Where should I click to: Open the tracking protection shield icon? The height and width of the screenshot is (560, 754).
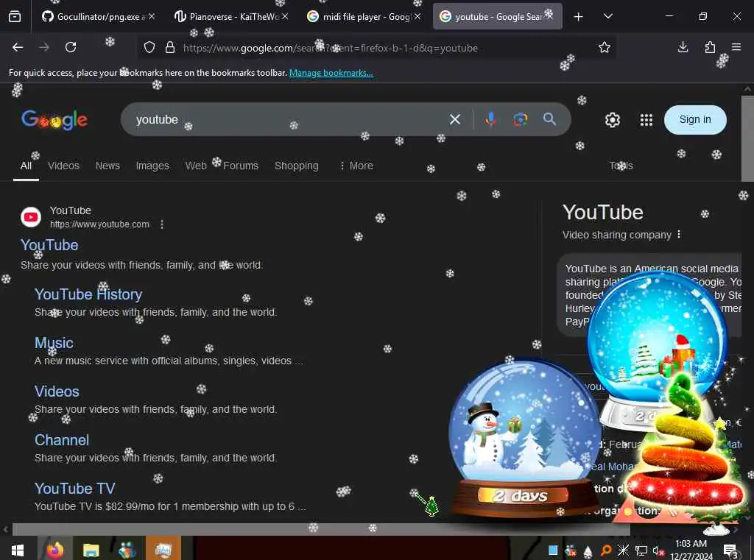149,48
